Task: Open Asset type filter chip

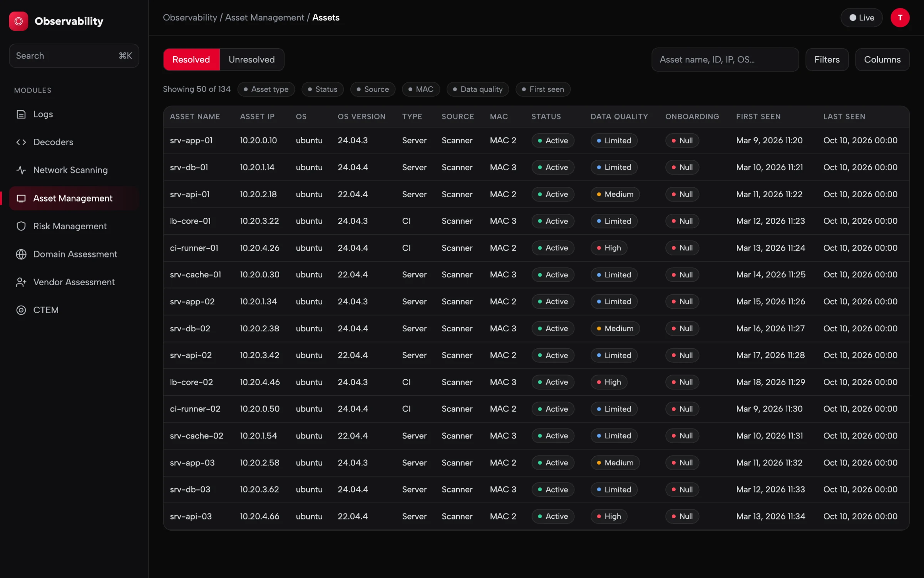Action: (x=266, y=89)
